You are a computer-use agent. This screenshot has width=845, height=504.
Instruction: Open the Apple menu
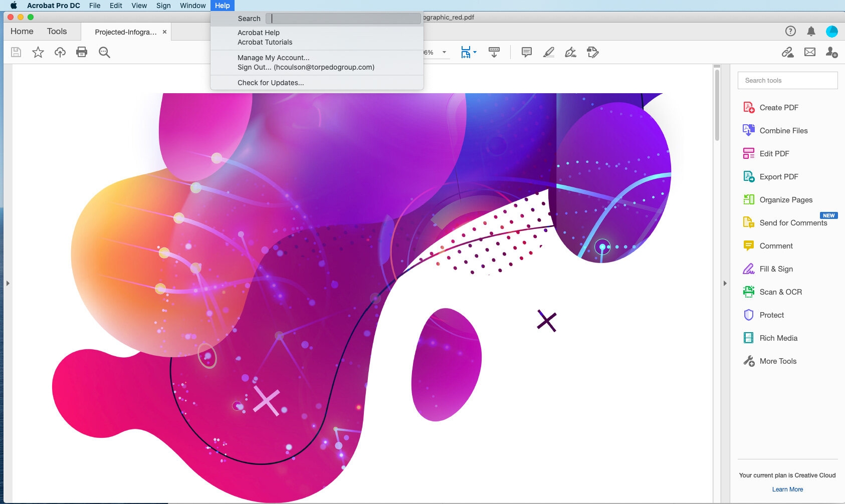[14, 6]
